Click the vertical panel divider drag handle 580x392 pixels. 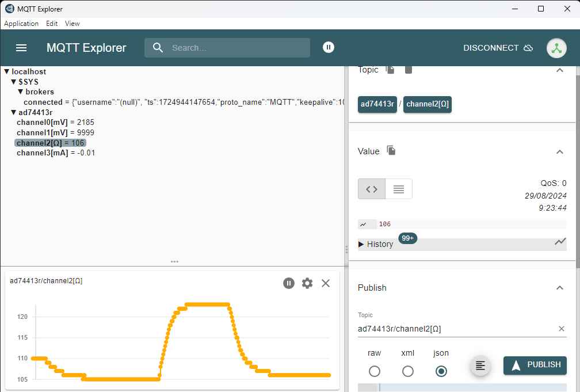(346, 249)
